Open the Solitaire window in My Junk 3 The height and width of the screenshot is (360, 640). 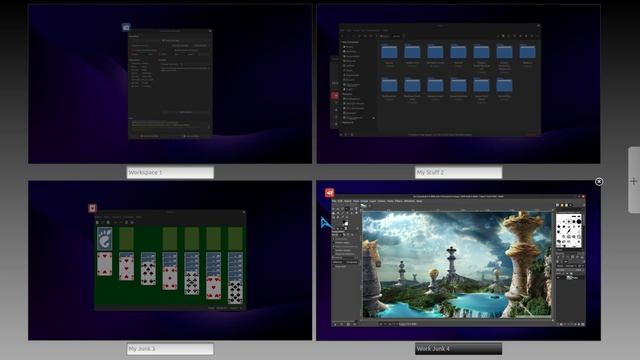coord(170,260)
